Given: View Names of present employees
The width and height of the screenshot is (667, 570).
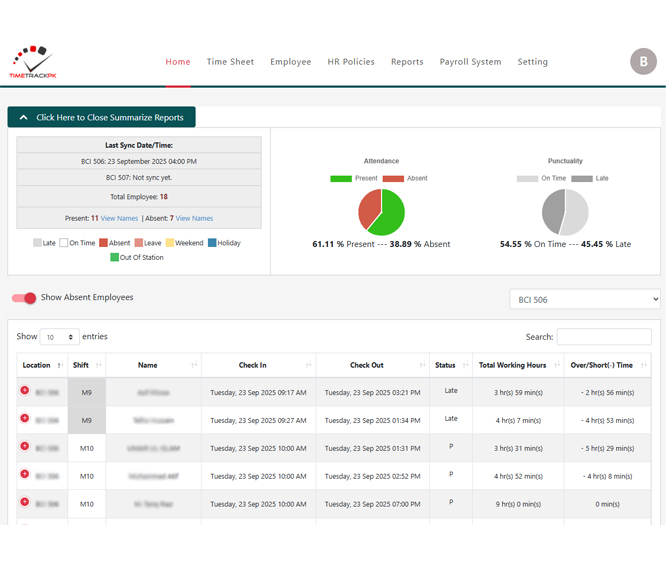Looking at the screenshot, I should point(119,218).
